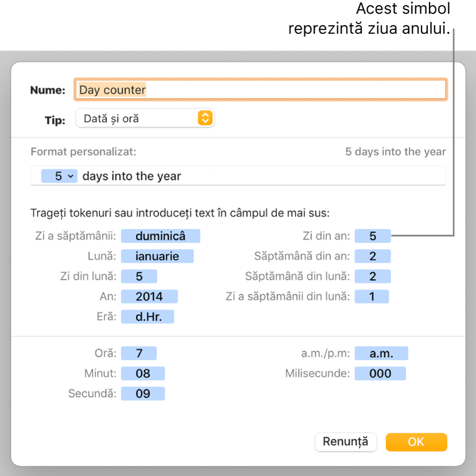This screenshot has height=476, width=476.
Task: Click the "Zi din an" token showing 5
Action: (x=373, y=236)
